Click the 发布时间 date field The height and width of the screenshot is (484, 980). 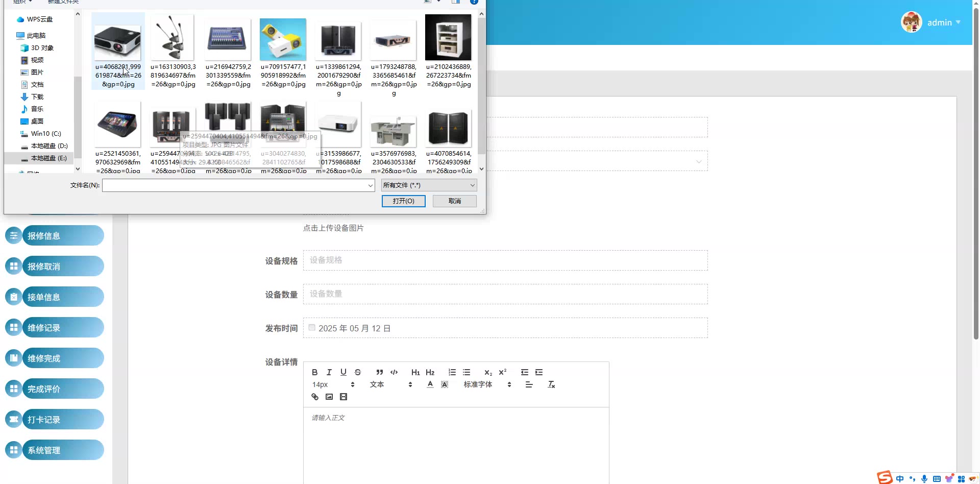point(505,328)
